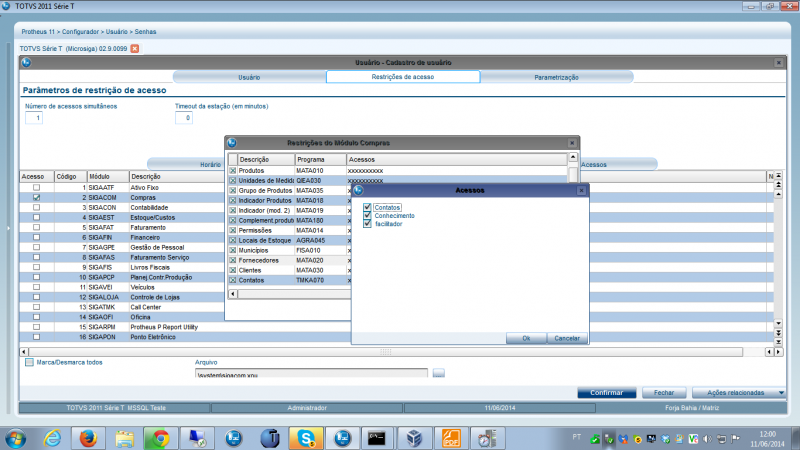
Task: Click the Confirmar button
Action: point(607,393)
